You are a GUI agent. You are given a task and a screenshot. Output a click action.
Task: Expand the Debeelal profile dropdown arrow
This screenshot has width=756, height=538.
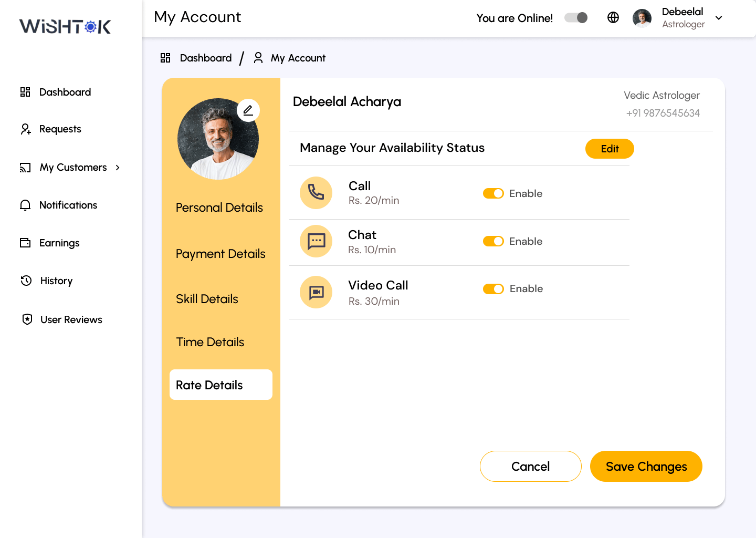719,18
